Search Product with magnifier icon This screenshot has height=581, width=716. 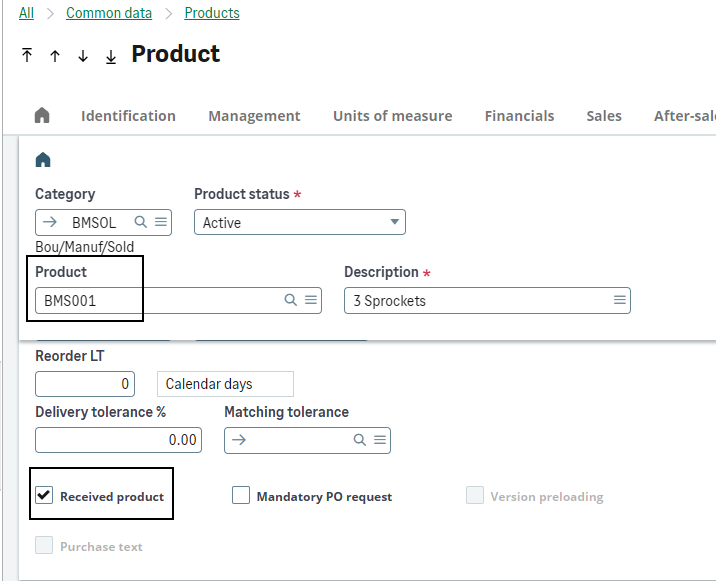pos(290,300)
